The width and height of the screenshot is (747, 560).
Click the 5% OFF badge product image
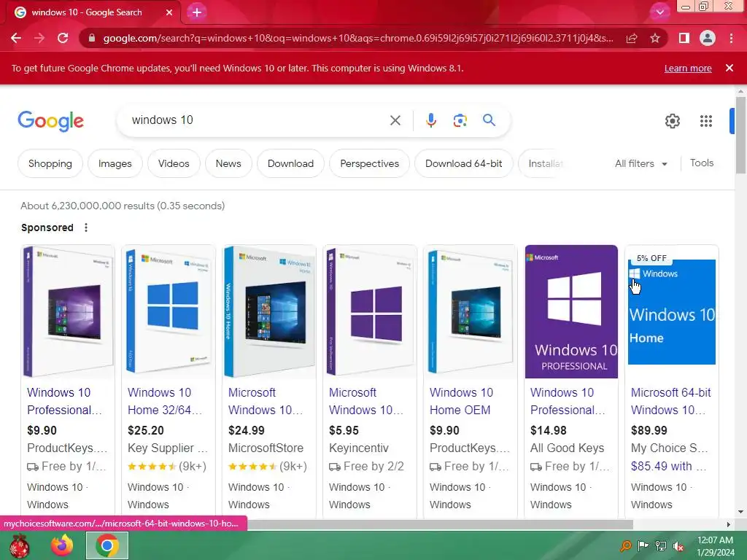672,312
